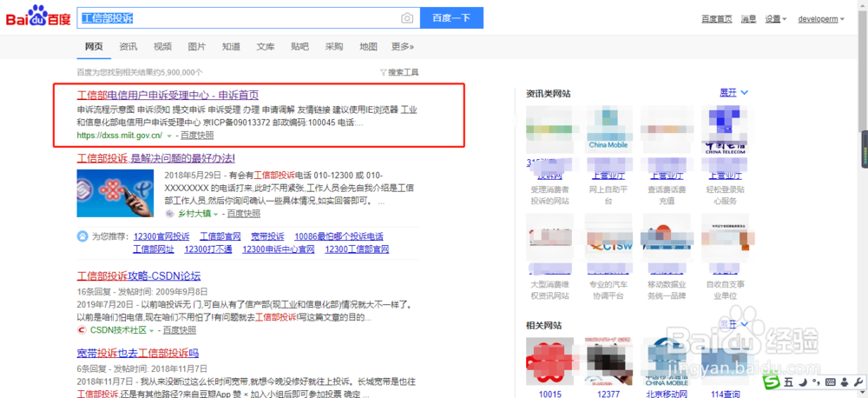868x398 pixels.
Task: Click the 百度首页 link
Action: (717, 19)
